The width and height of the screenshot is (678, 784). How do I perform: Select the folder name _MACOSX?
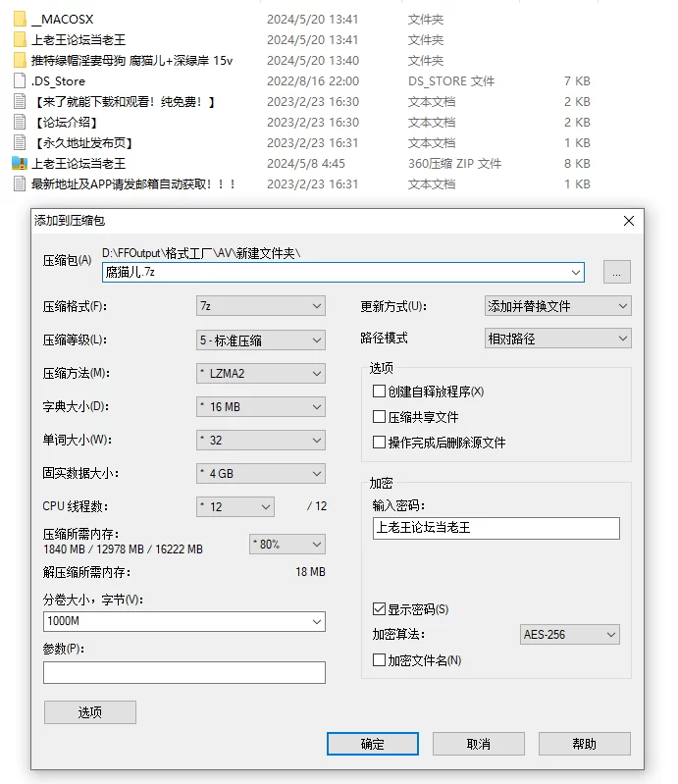point(62,19)
